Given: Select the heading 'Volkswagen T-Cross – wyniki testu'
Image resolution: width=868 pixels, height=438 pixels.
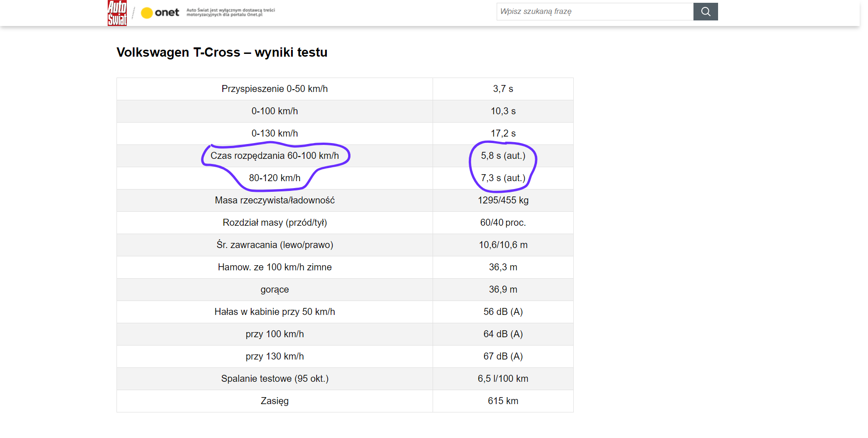Looking at the screenshot, I should tap(222, 52).
